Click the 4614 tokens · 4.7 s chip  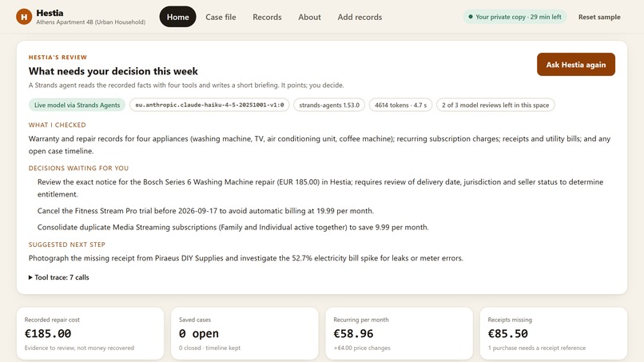[400, 105]
